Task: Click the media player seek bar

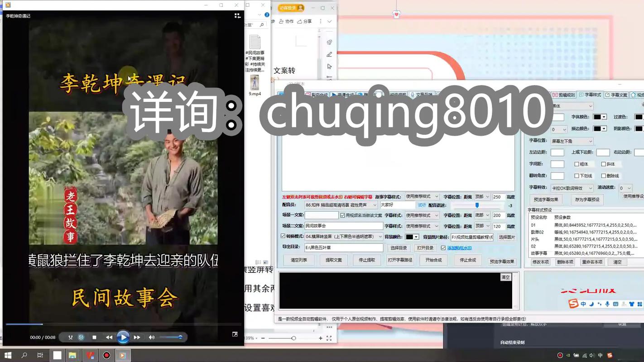Action: click(x=123, y=324)
